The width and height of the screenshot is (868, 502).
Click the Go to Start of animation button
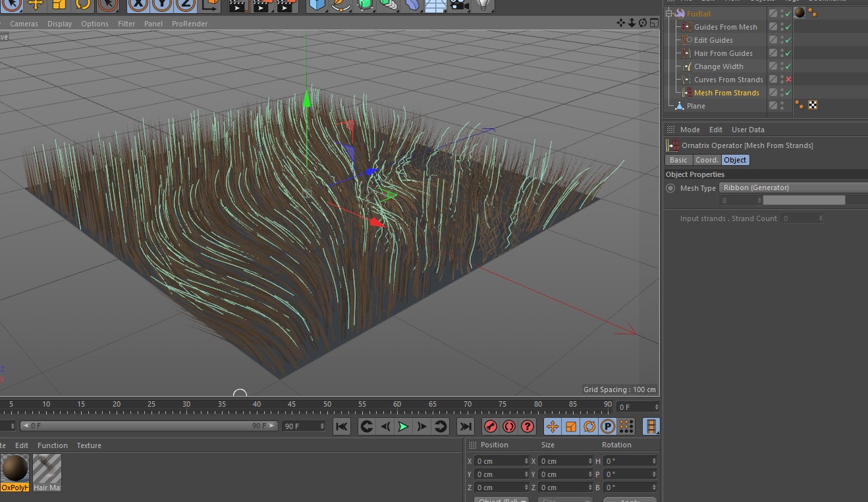(341, 426)
